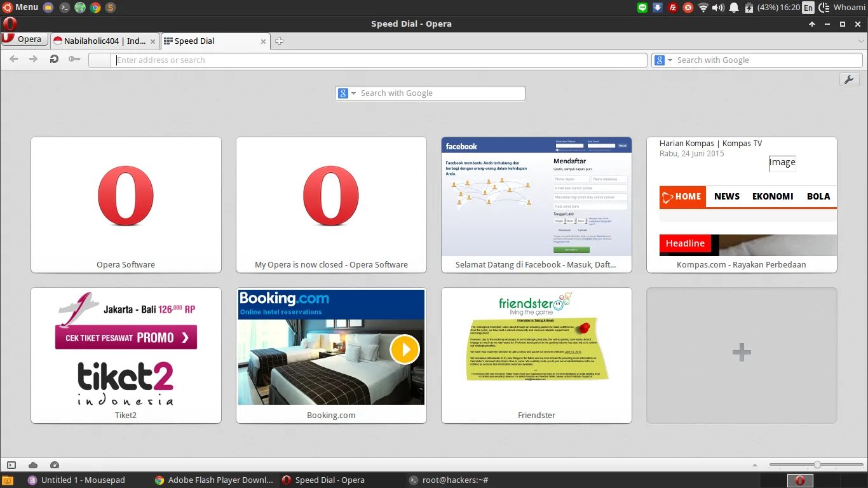Switch to the Nabilaholic404 tab
This screenshot has height=488, width=868.
click(104, 41)
